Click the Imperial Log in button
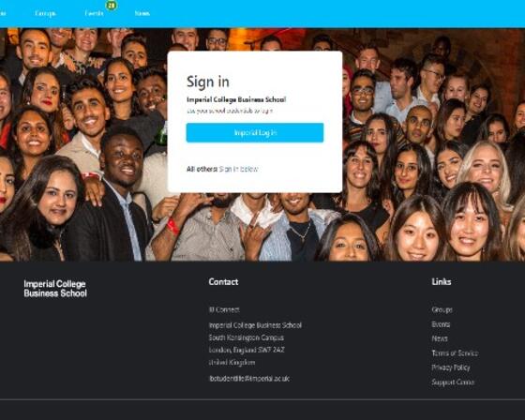The width and height of the screenshot is (525, 420). point(255,132)
